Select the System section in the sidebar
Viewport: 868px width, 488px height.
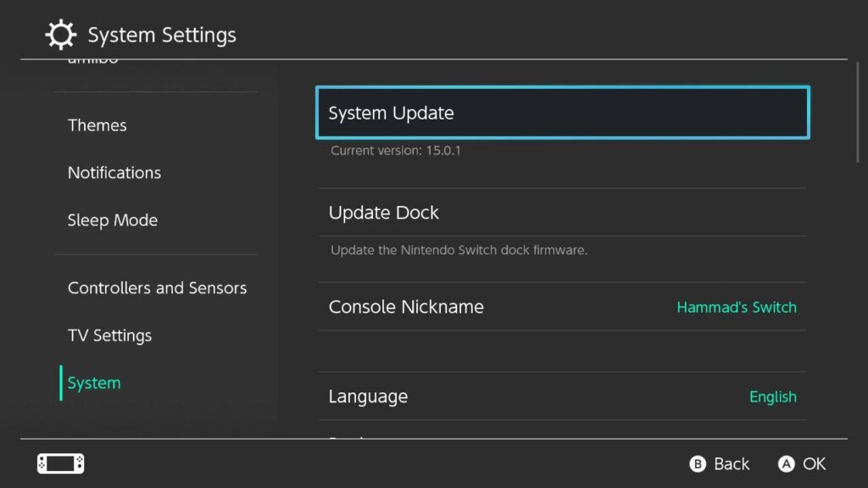(93, 383)
